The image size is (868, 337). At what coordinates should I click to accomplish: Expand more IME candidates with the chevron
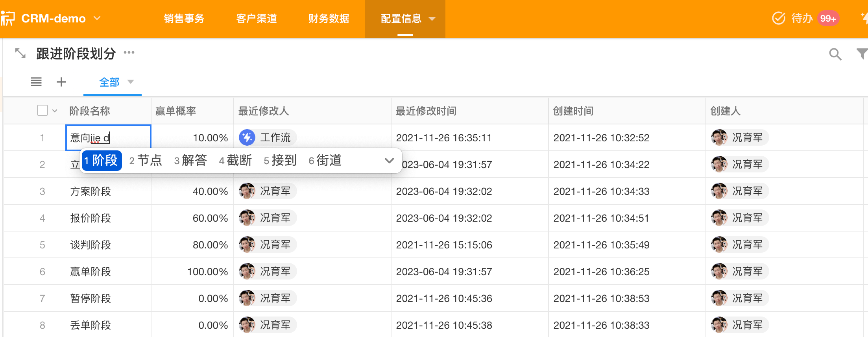tap(389, 161)
